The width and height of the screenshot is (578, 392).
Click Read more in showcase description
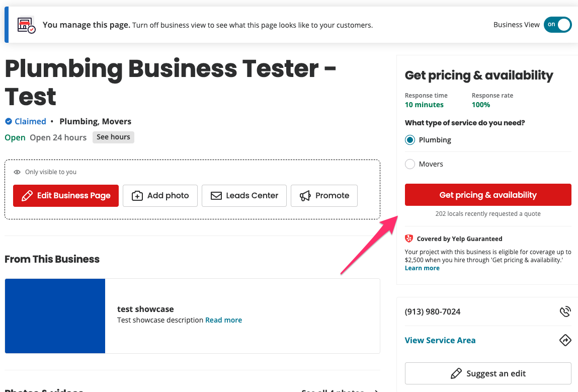coord(223,320)
